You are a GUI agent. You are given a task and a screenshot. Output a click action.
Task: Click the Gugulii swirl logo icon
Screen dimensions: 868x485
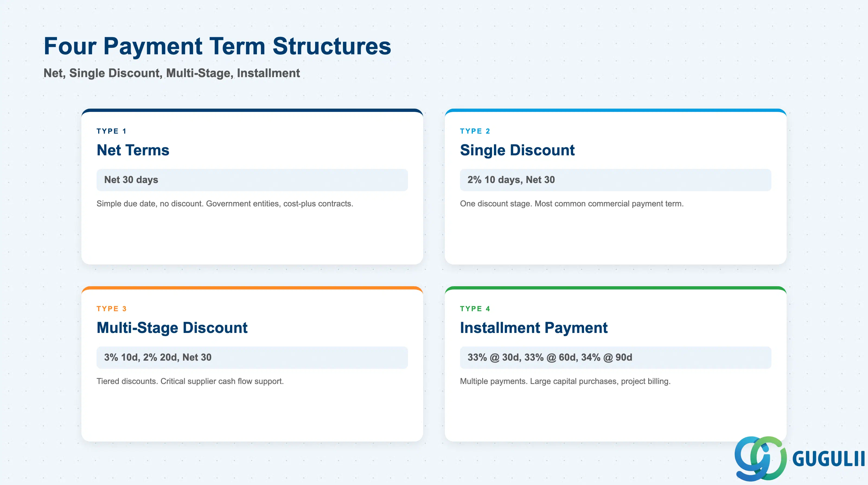(x=761, y=458)
